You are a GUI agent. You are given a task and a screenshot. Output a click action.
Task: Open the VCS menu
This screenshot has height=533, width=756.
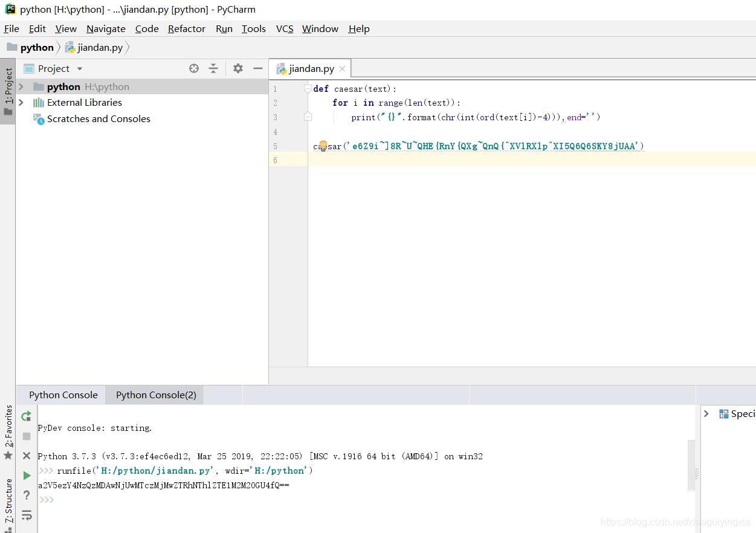coord(285,28)
